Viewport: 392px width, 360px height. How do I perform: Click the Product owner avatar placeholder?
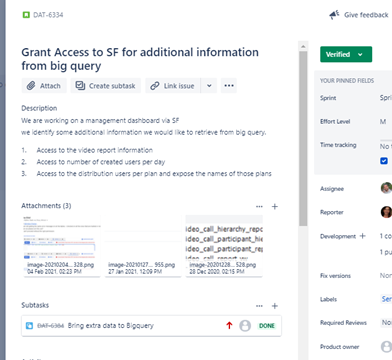click(x=386, y=347)
